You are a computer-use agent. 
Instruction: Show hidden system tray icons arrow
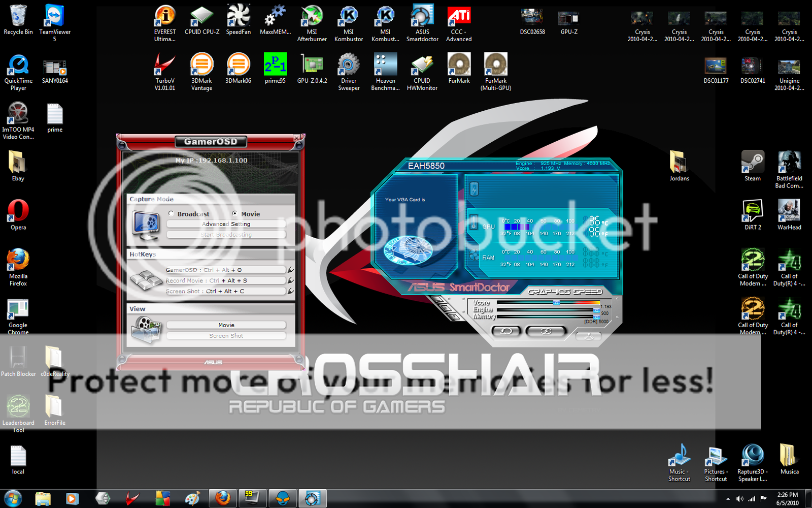pos(728,499)
